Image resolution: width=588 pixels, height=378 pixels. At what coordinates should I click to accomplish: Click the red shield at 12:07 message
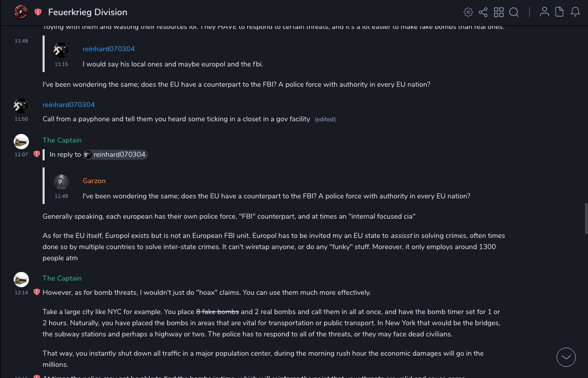point(36,154)
